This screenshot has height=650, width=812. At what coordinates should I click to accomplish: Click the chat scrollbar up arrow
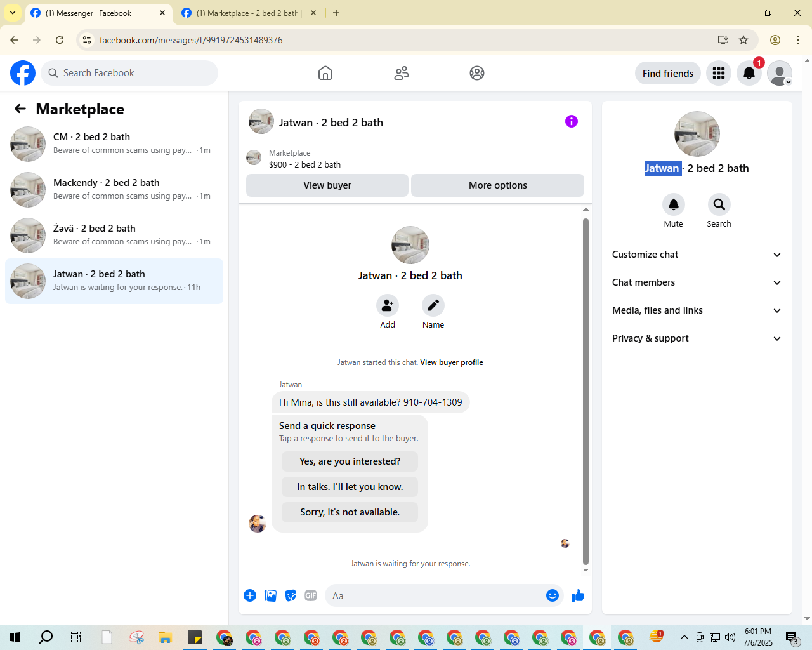(x=586, y=209)
